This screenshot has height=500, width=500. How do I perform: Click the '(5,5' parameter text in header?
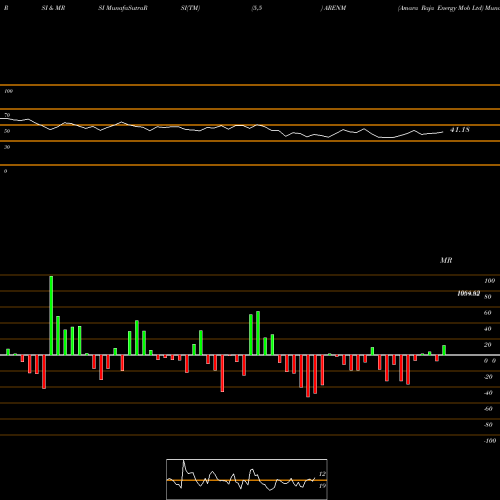(x=257, y=8)
